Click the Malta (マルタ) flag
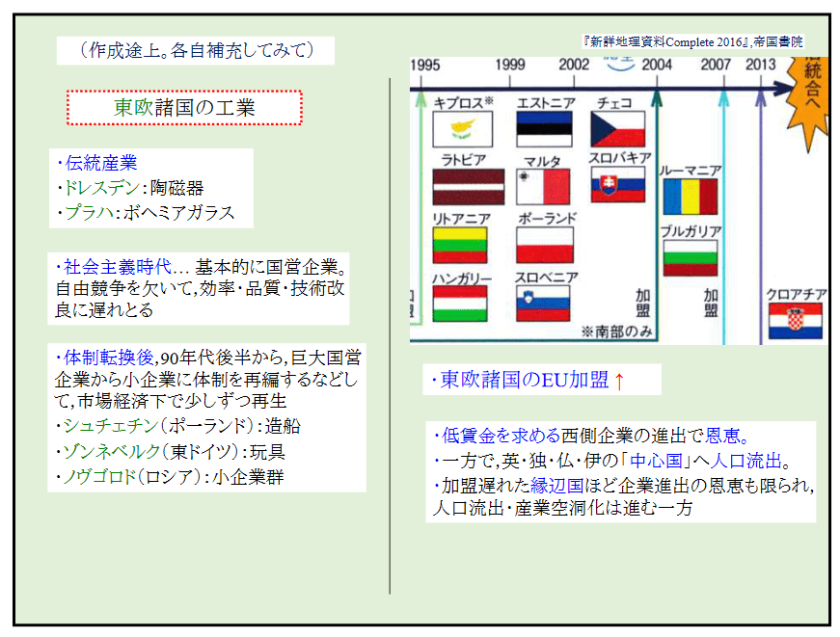840x637 pixels. click(x=544, y=186)
